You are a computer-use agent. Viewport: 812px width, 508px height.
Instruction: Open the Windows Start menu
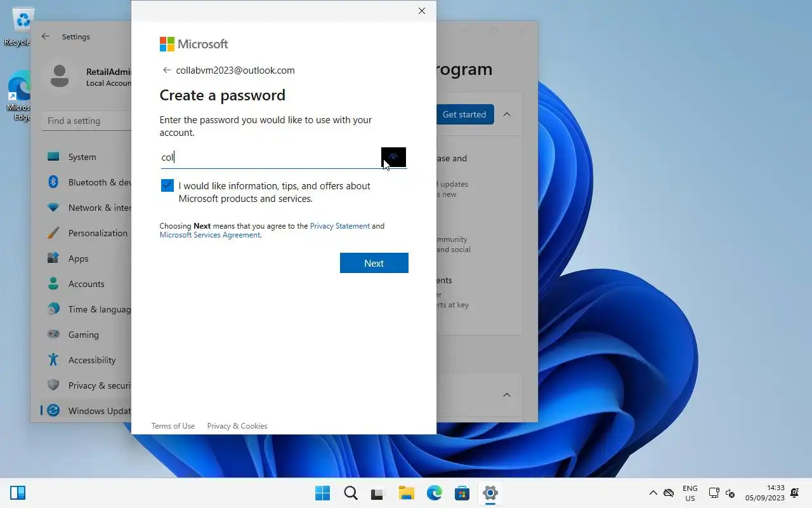pos(322,493)
